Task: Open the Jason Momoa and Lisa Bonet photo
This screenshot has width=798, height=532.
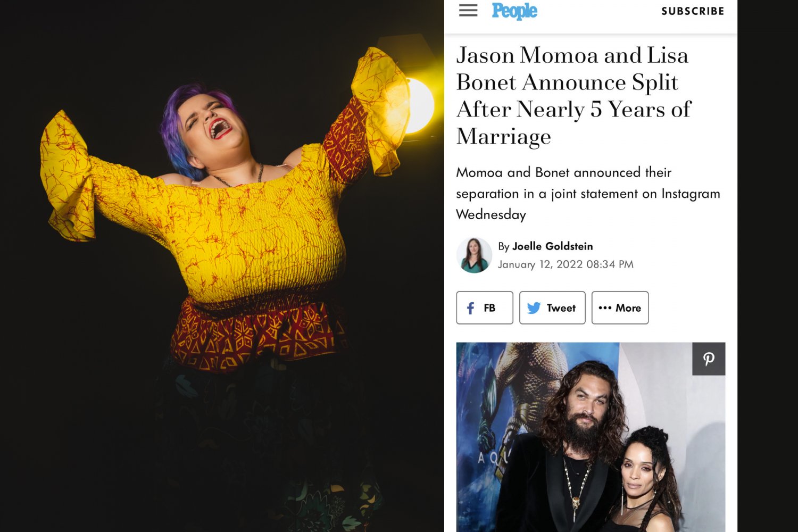Action: coord(591,437)
